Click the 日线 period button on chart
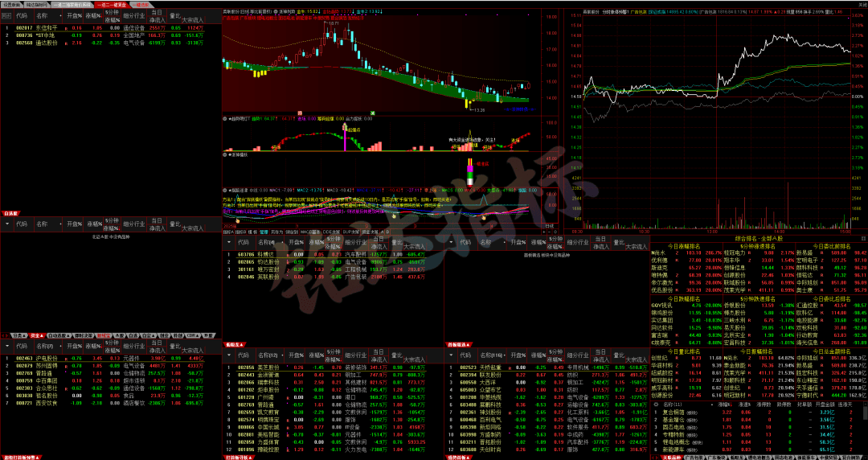 point(549,226)
